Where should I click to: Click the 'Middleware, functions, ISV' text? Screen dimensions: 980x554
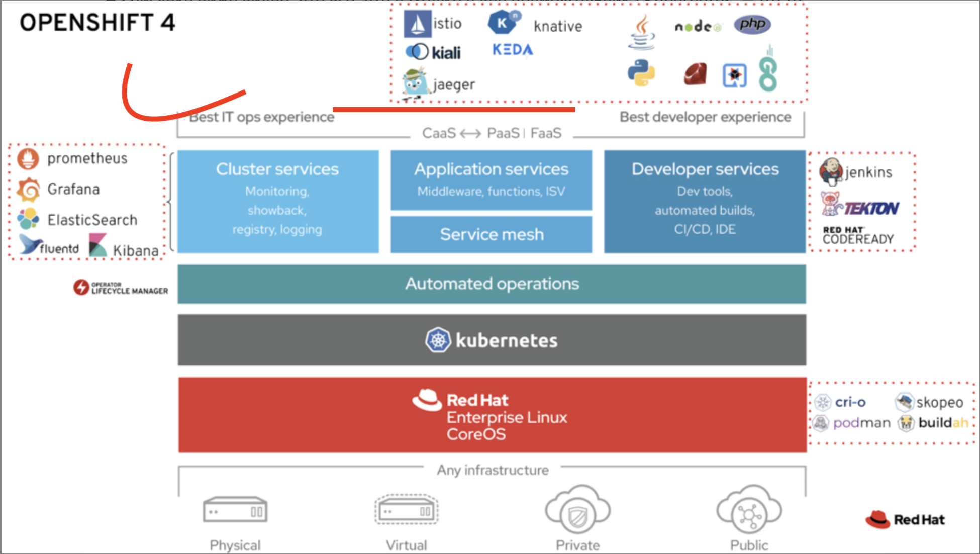(x=491, y=192)
